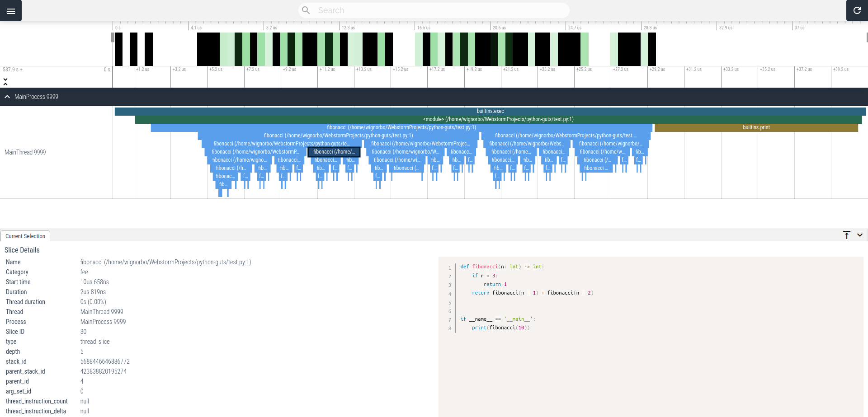The image size is (868, 417).
Task: Select the Current Selection tab
Action: coord(25,236)
